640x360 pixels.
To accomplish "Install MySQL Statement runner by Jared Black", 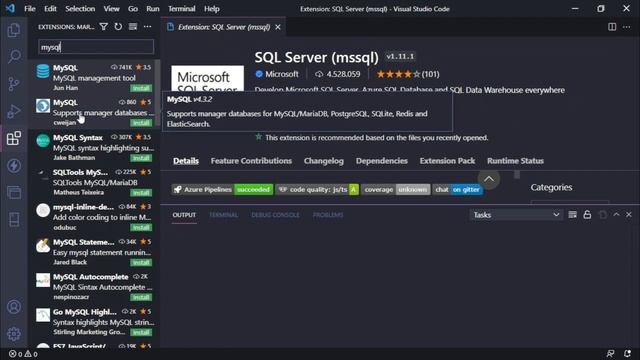I will [x=141, y=262].
